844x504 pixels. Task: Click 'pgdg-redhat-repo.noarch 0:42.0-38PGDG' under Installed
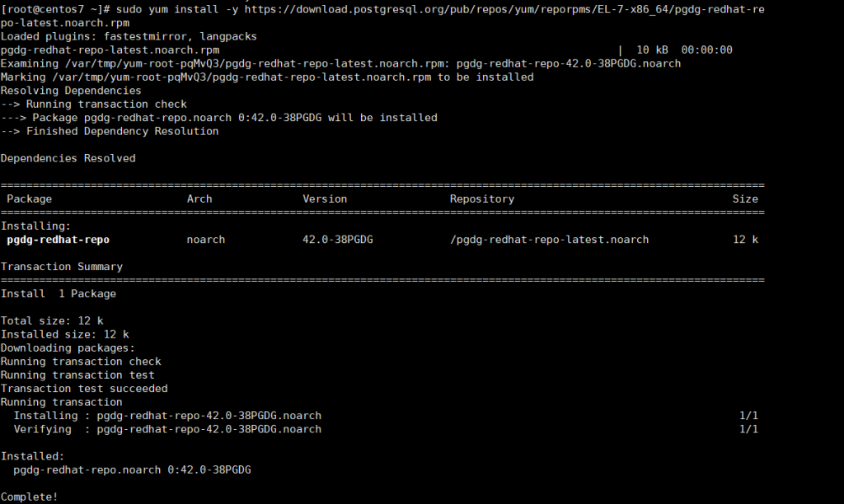pos(132,469)
